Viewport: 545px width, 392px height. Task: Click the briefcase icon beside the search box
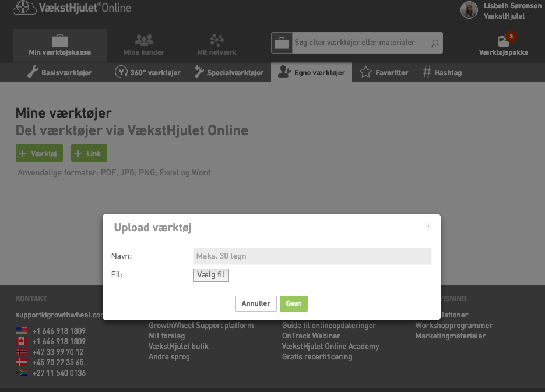(282, 43)
